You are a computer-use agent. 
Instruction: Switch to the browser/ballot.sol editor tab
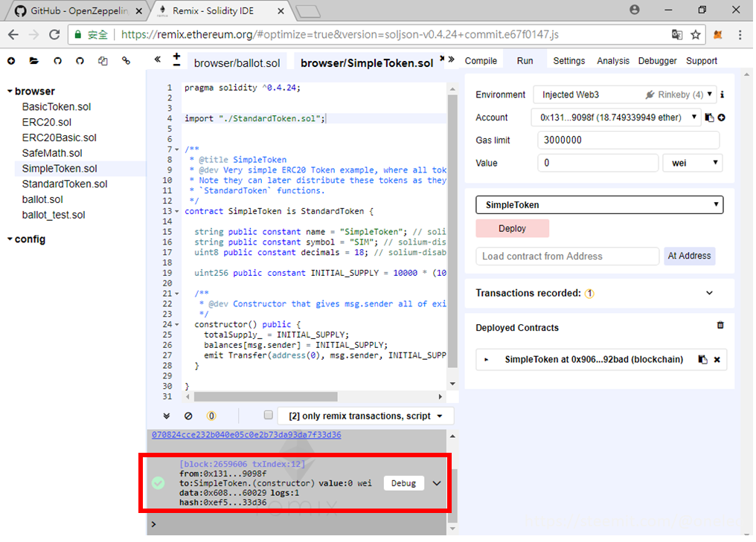click(237, 63)
